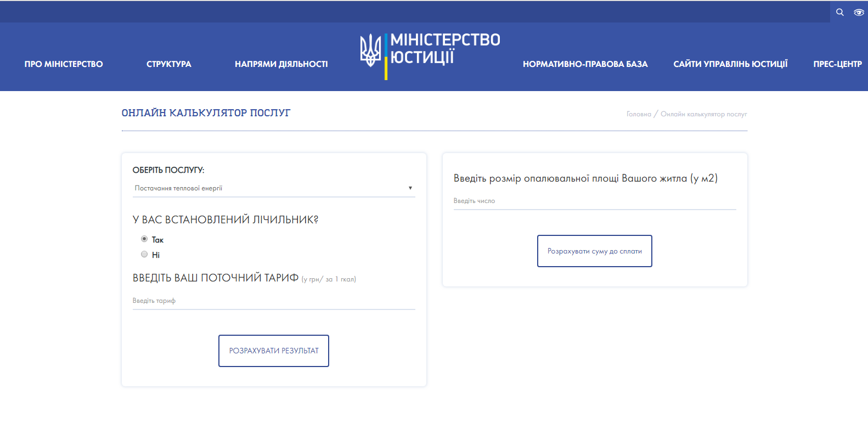Image resolution: width=868 pixels, height=434 pixels.
Task: Focus the Введіть число area input
Action: pos(595,201)
